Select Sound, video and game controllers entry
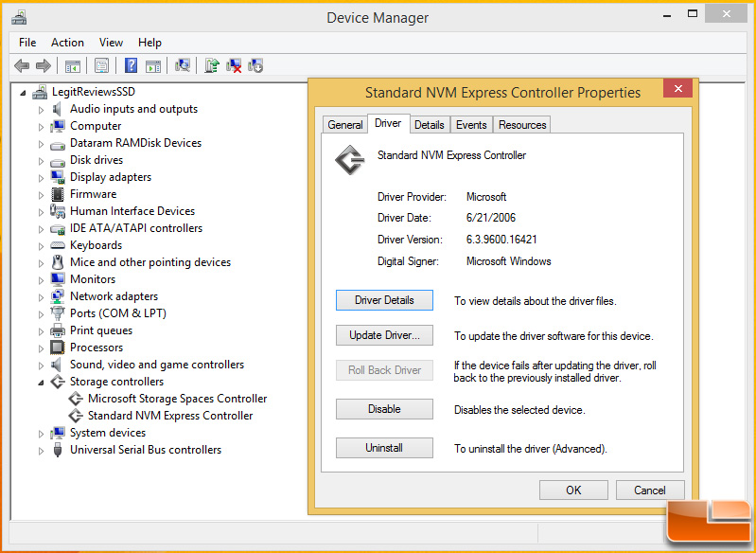Viewport: 756px width, 553px height. pos(157,365)
